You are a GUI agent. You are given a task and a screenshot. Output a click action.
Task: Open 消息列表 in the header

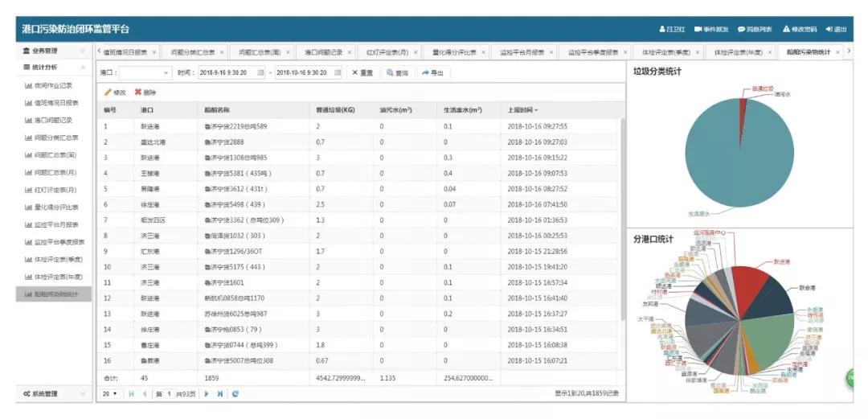tap(755, 29)
